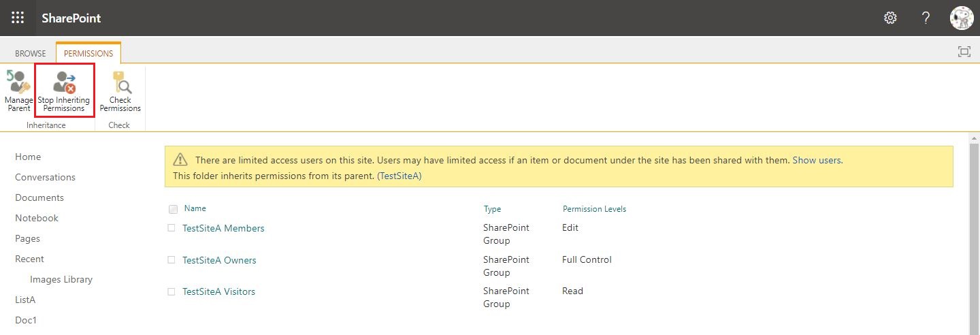Click SharePoint Group type in Members row

click(x=506, y=234)
